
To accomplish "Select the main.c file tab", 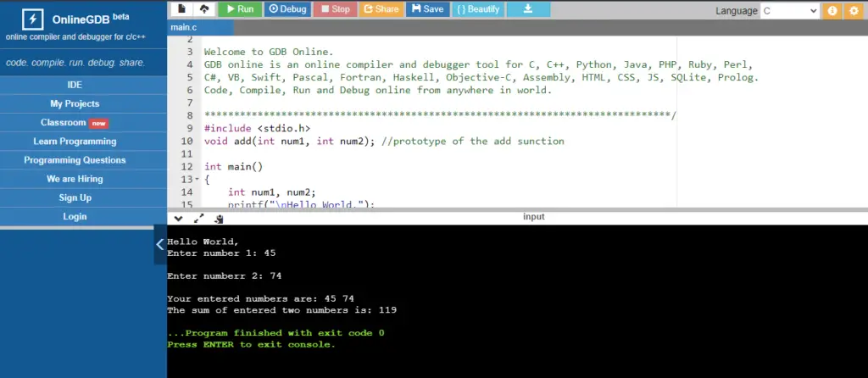I will point(200,27).
